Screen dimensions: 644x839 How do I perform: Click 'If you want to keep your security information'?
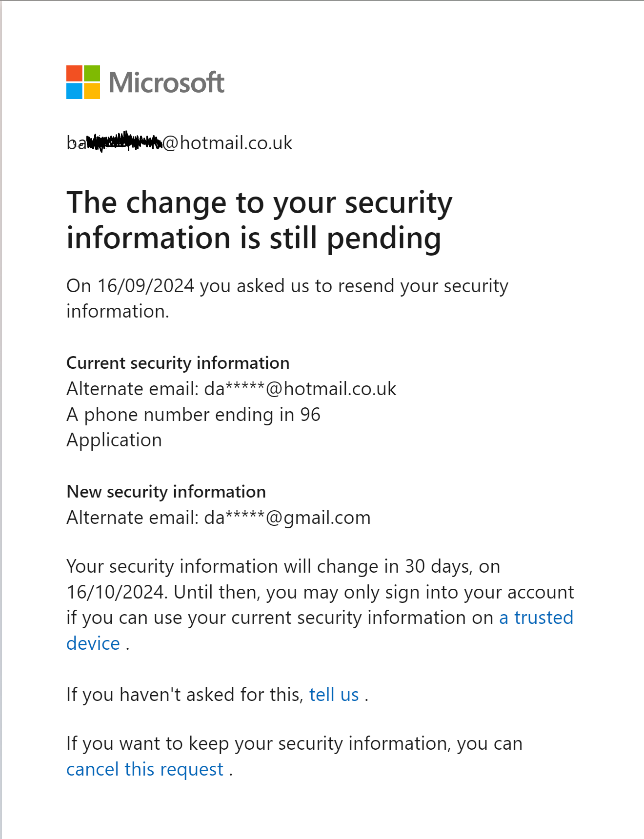pos(294,743)
